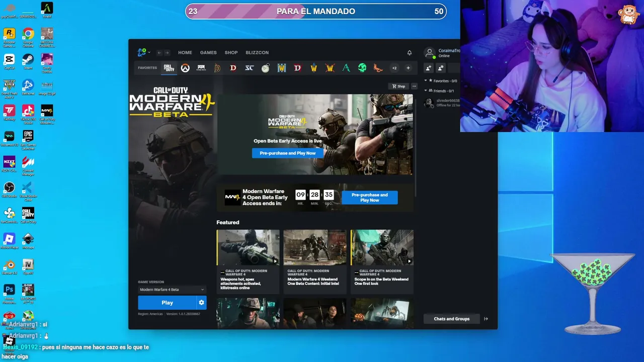
Task: Go back with the navigation arrow
Action: (x=159, y=52)
